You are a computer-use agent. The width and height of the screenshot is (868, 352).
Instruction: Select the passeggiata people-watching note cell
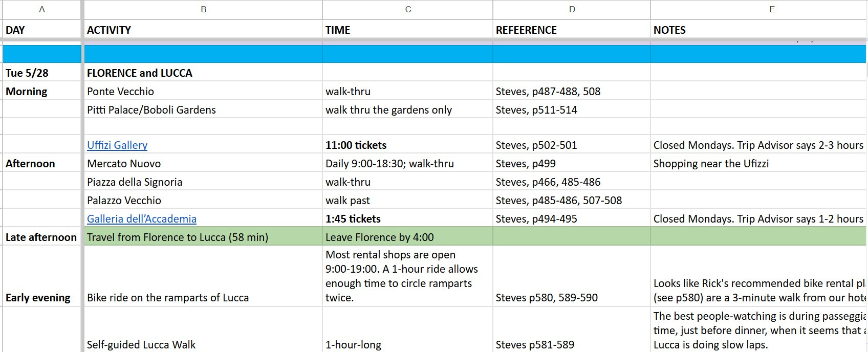point(759,330)
